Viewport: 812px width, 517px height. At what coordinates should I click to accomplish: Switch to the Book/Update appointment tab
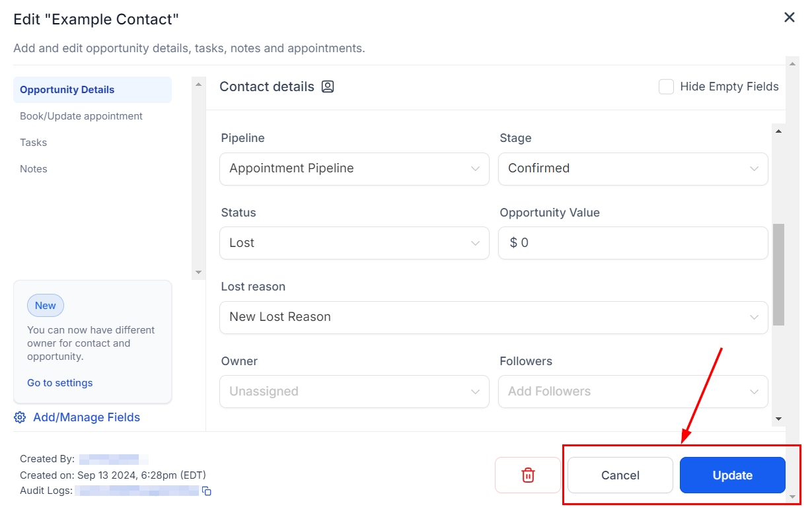point(81,116)
